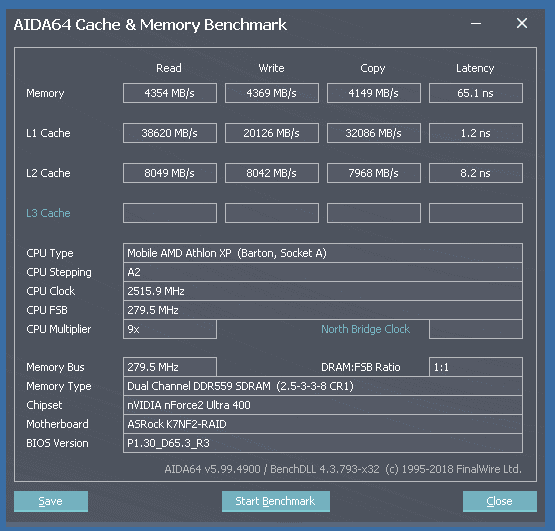This screenshot has height=531, width=555.
Task: Click the L3 Cache label
Action: click(x=48, y=213)
